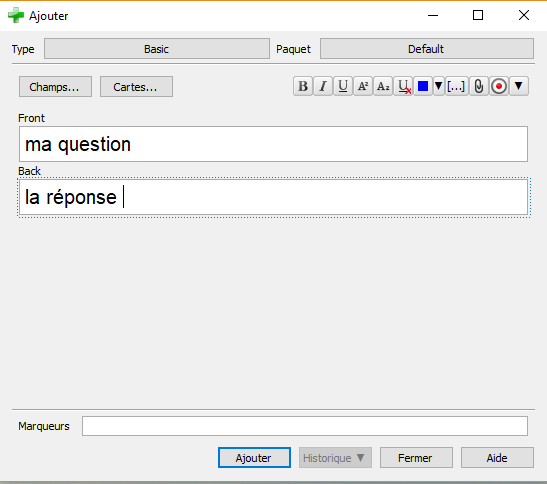This screenshot has width=547, height=484.
Task: Toggle italic text formatting
Action: point(323,86)
